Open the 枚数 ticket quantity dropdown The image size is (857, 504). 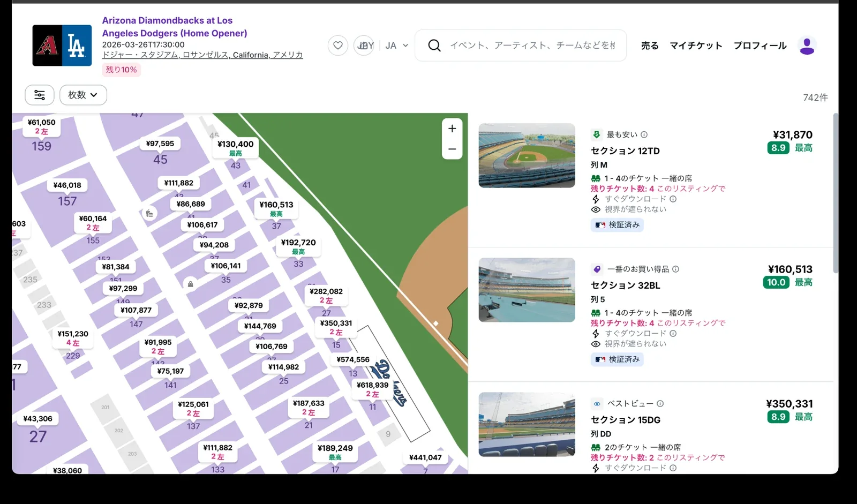83,95
